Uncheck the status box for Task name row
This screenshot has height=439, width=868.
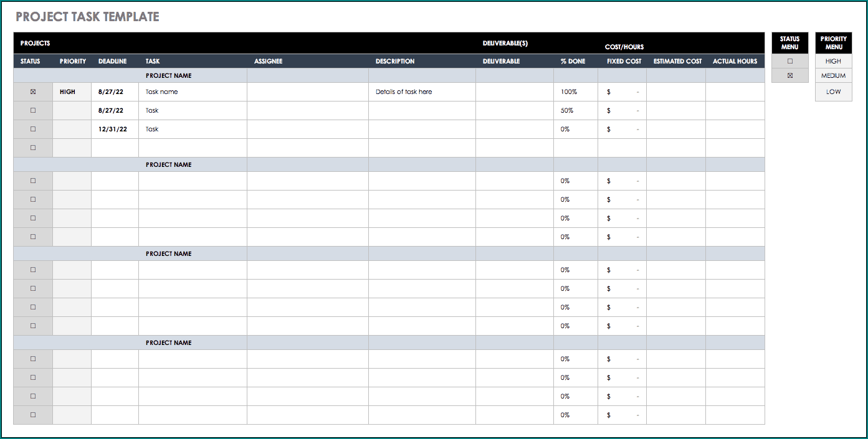pyautogui.click(x=33, y=92)
